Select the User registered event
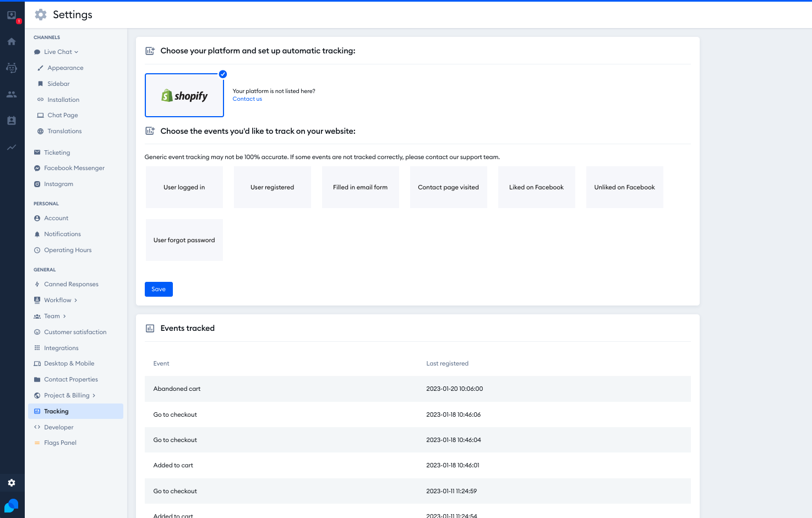812x518 pixels. point(273,187)
